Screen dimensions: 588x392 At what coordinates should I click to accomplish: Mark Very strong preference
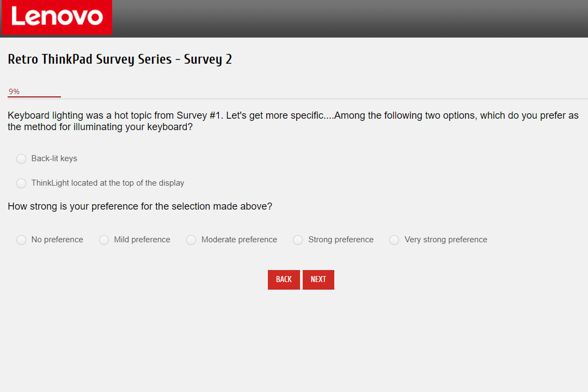(394, 240)
